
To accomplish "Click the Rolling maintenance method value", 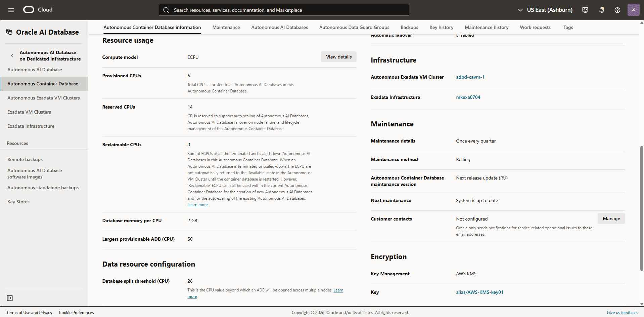I will (x=463, y=159).
